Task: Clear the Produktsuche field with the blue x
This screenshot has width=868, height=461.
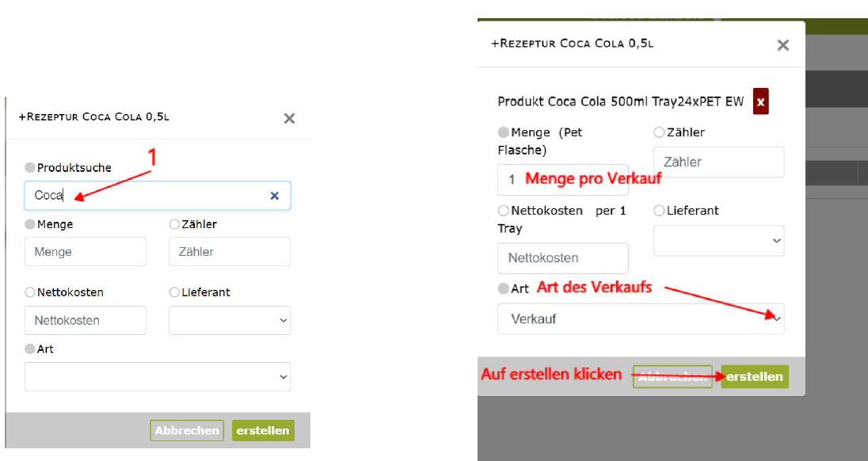Action: pyautogui.click(x=275, y=196)
